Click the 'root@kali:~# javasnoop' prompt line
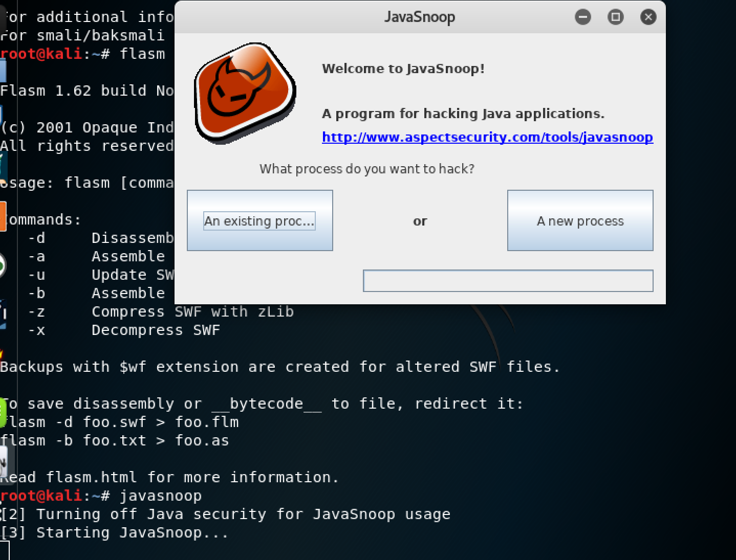This screenshot has width=736, height=560. [x=101, y=496]
